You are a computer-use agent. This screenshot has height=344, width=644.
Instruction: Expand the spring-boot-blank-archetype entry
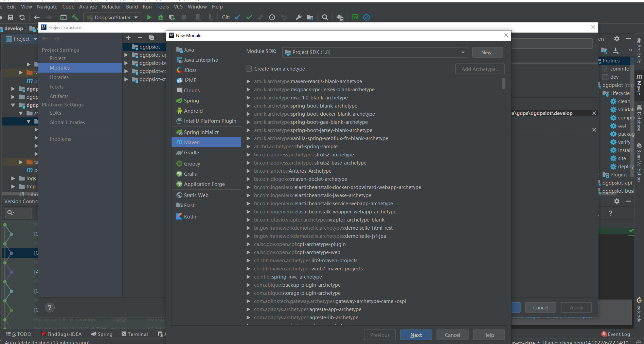[x=249, y=106]
